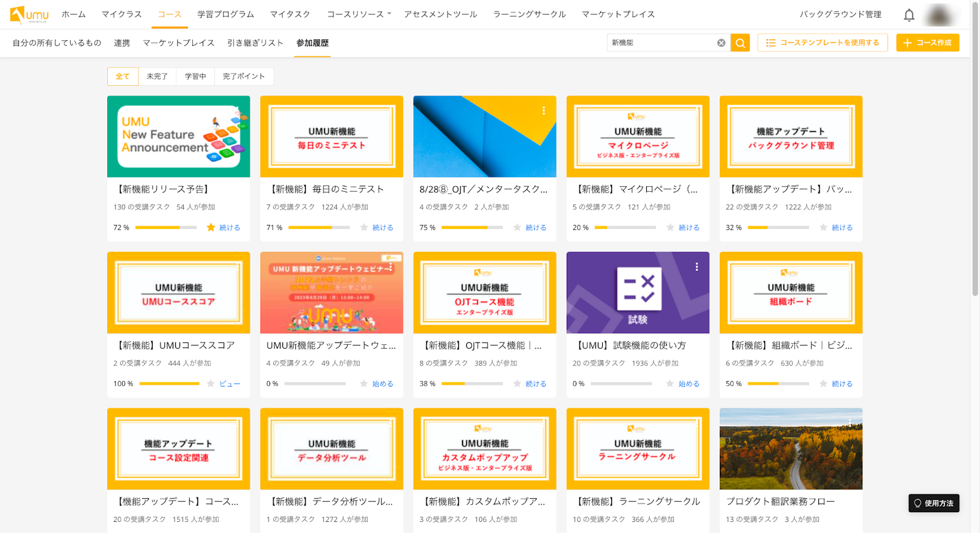Click progress bar of 新機能リリース予告 card
980x533 pixels.
[x=166, y=227]
